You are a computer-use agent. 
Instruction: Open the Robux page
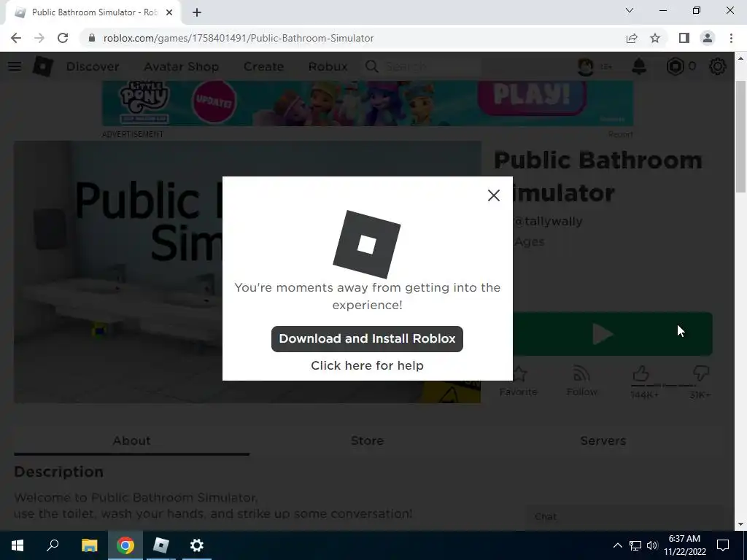[328, 66]
